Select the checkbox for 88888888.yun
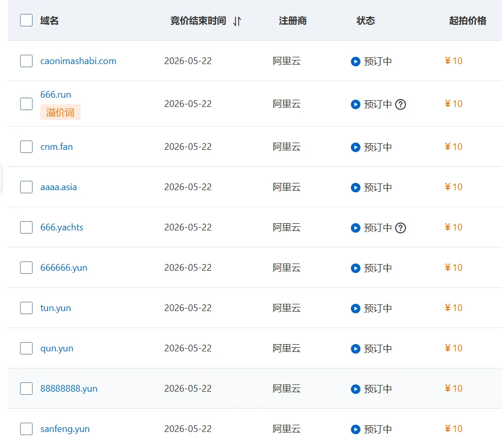 26,389
